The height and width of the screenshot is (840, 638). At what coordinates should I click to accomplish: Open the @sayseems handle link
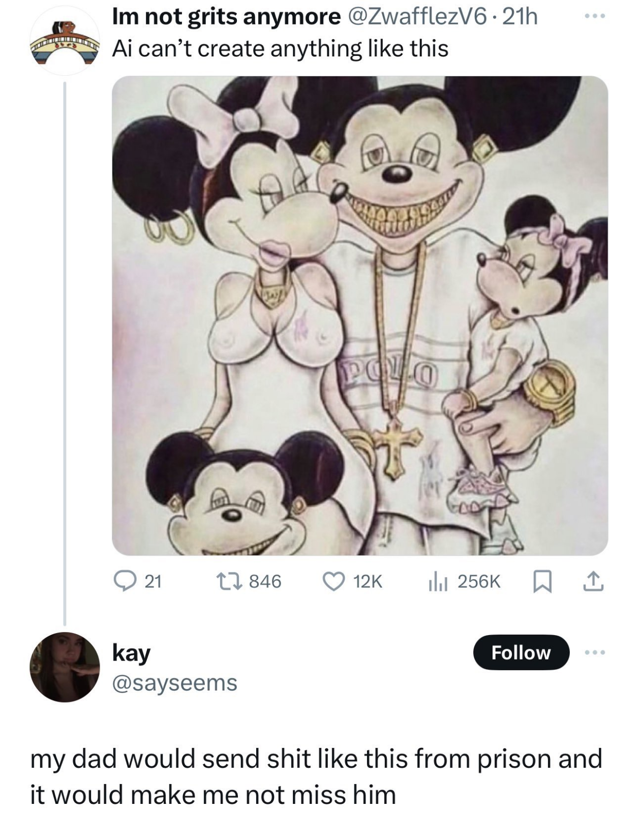tap(174, 682)
